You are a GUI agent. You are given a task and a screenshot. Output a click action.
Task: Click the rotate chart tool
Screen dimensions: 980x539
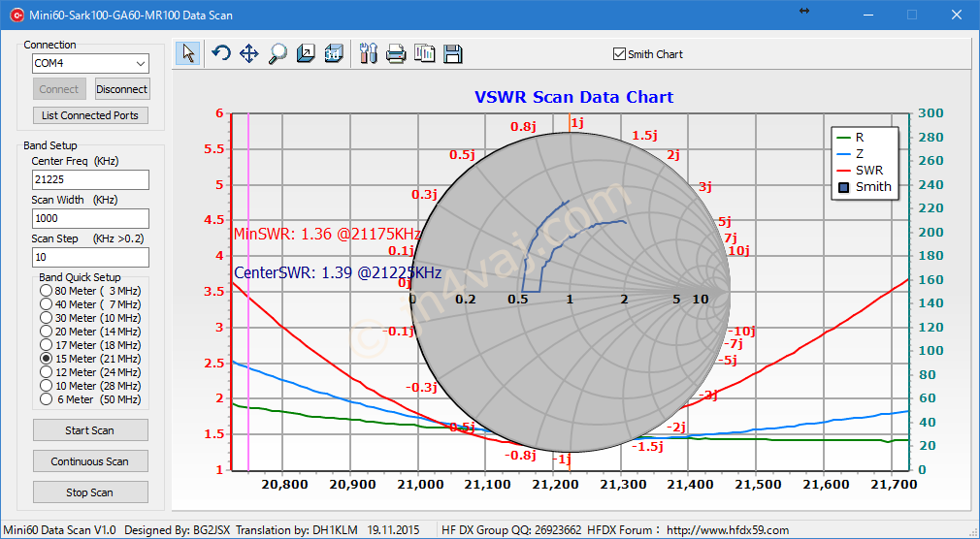(x=221, y=53)
